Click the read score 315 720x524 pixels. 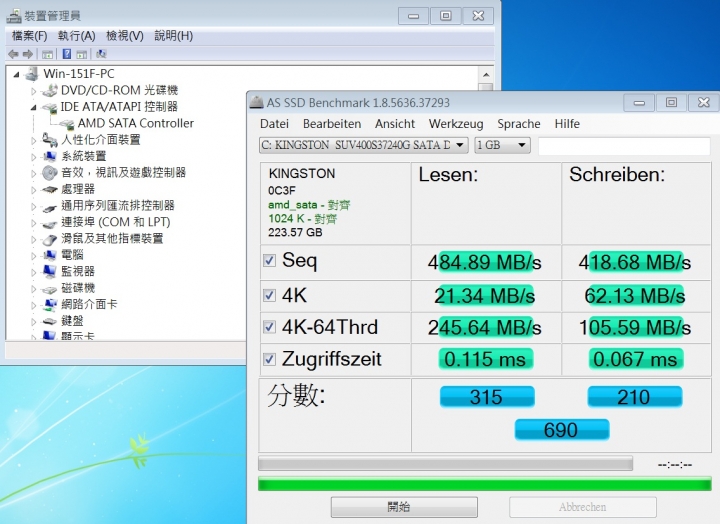pos(487,397)
